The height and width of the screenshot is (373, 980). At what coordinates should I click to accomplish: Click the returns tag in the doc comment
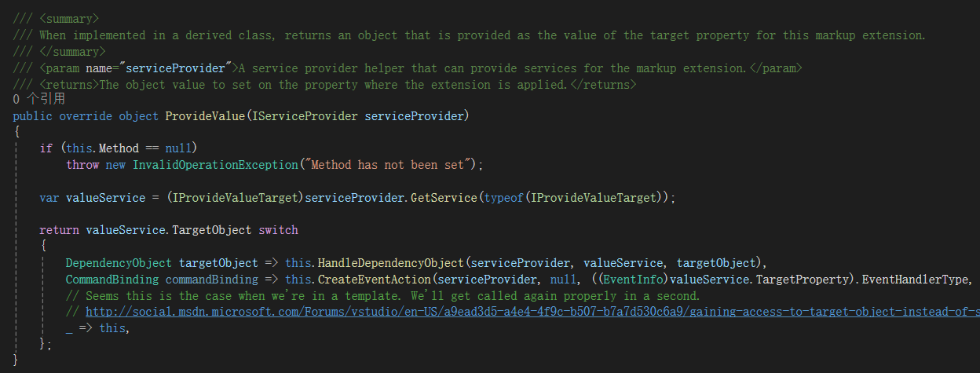[69, 84]
